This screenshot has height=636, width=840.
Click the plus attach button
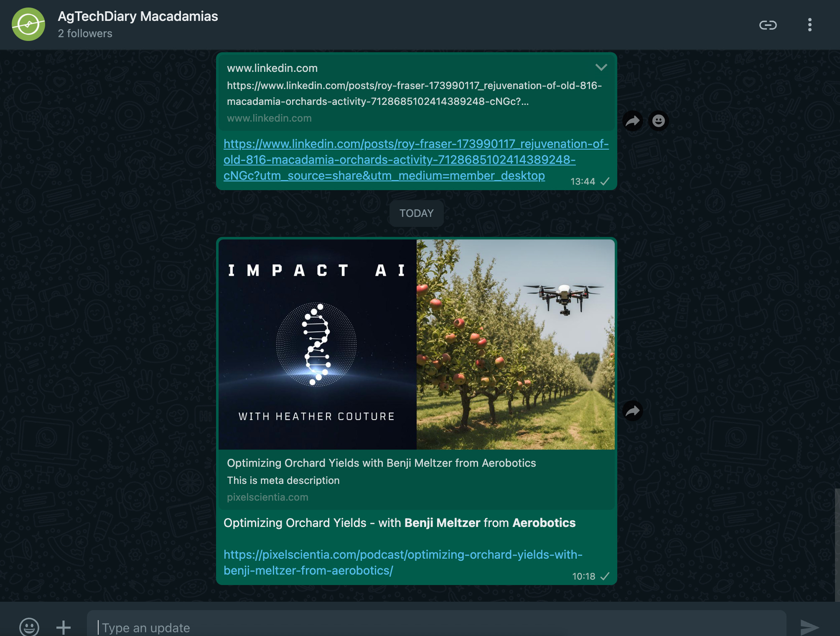tap(64, 627)
